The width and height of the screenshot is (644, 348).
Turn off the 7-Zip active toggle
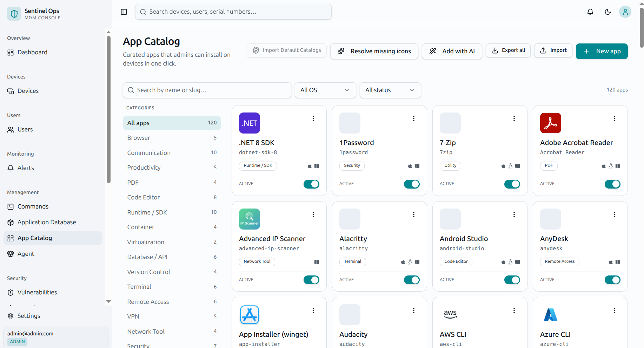[x=512, y=184]
